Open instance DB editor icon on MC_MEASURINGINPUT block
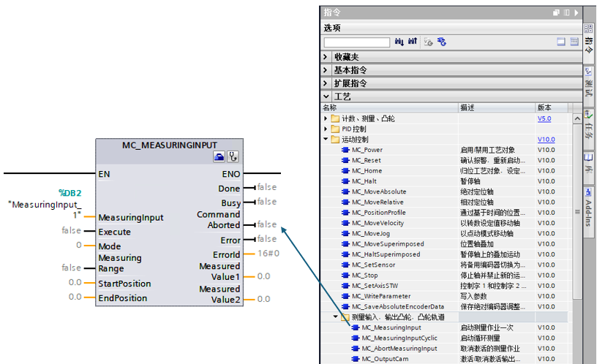The image size is (597, 364). (219, 156)
